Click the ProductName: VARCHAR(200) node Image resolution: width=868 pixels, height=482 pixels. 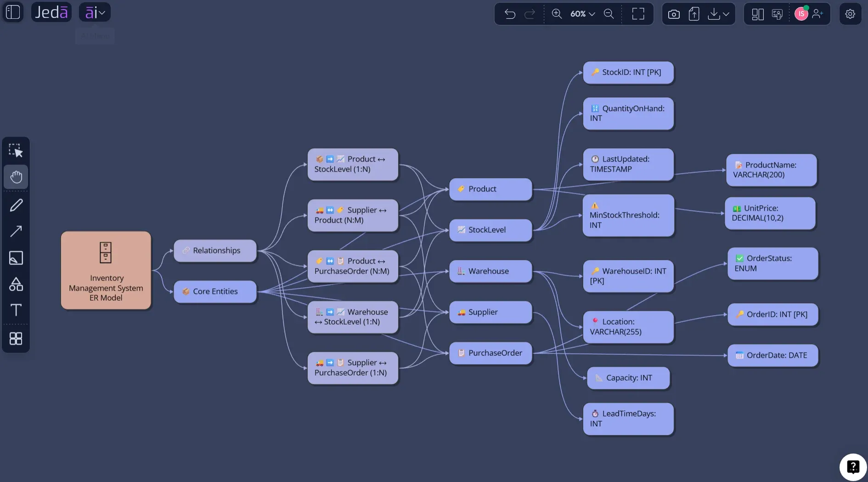click(772, 170)
